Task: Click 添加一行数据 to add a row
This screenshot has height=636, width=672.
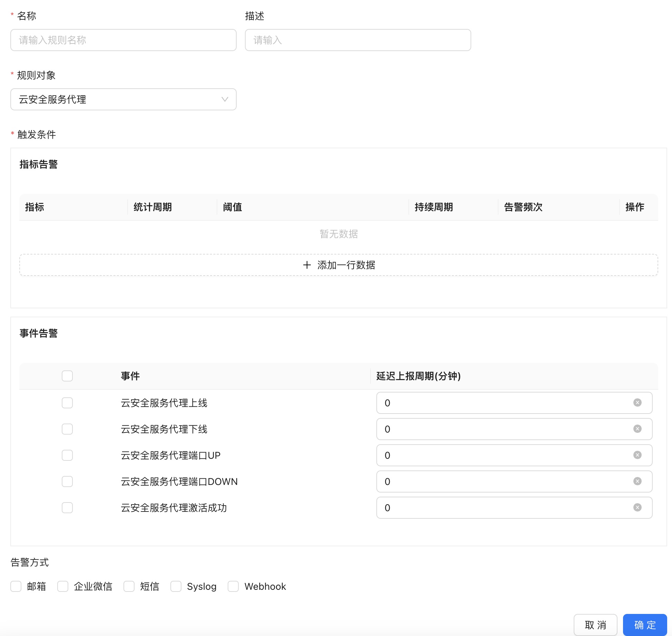Action: (x=338, y=265)
